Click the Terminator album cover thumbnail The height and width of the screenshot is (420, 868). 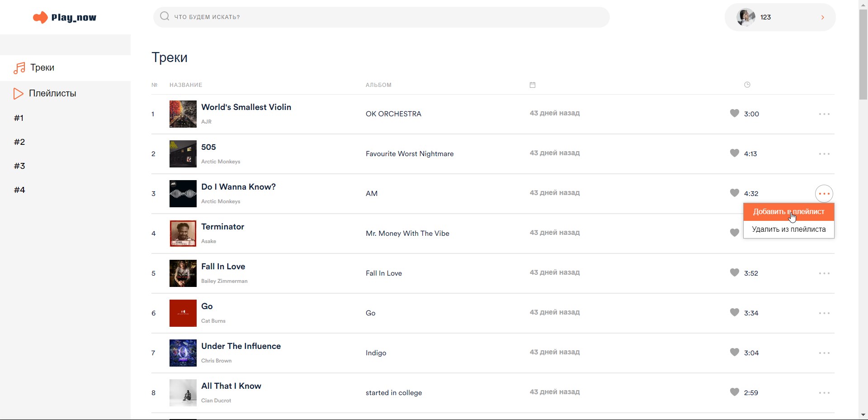183,234
